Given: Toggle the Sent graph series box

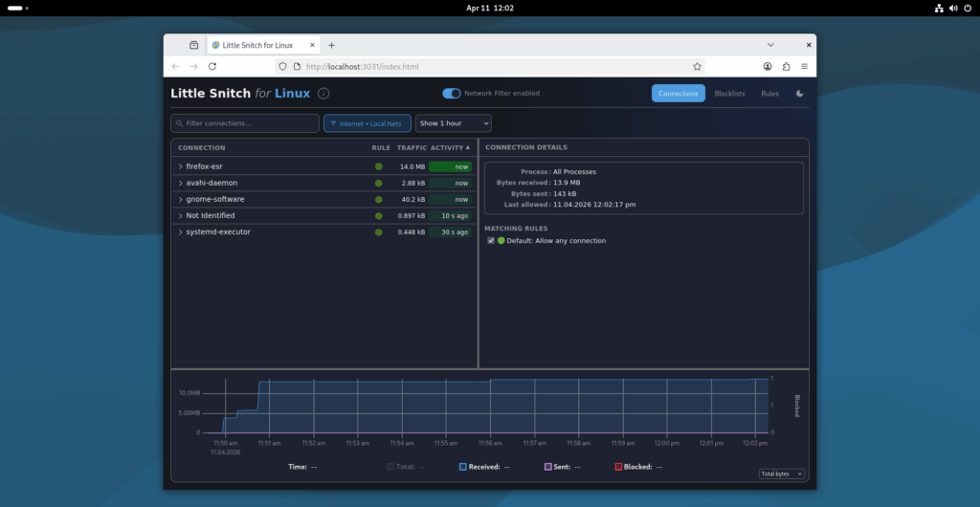Looking at the screenshot, I should coord(548,467).
